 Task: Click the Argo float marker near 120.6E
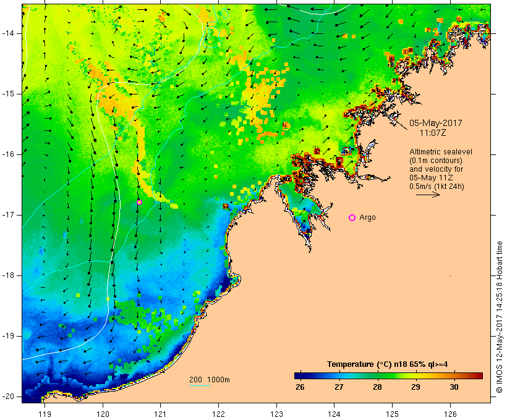click(139, 202)
